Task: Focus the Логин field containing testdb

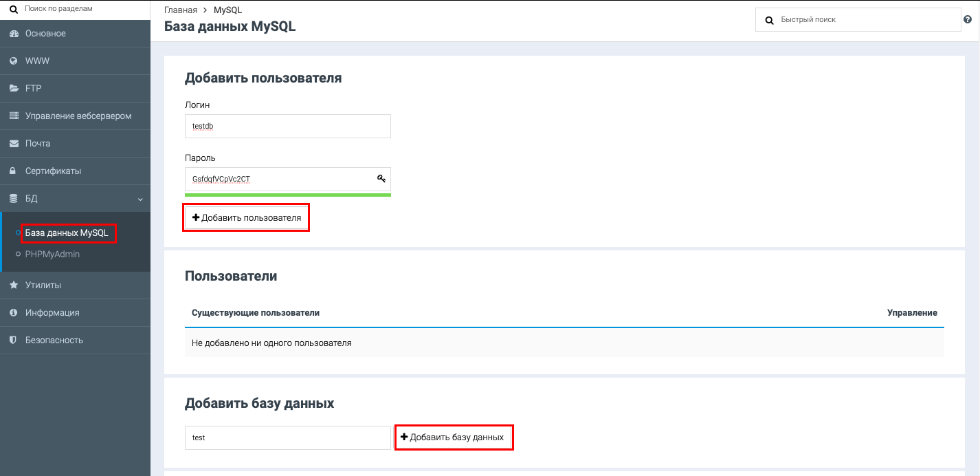Action: (288, 127)
